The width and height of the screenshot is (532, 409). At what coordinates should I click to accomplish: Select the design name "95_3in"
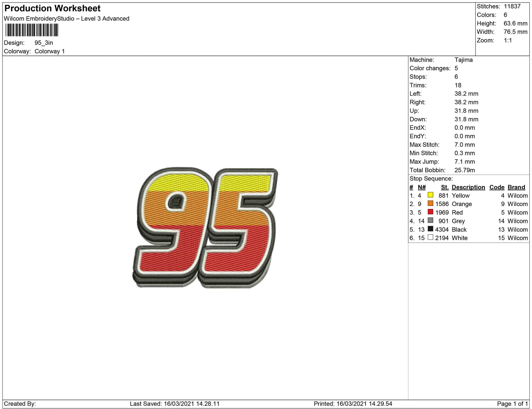point(44,43)
